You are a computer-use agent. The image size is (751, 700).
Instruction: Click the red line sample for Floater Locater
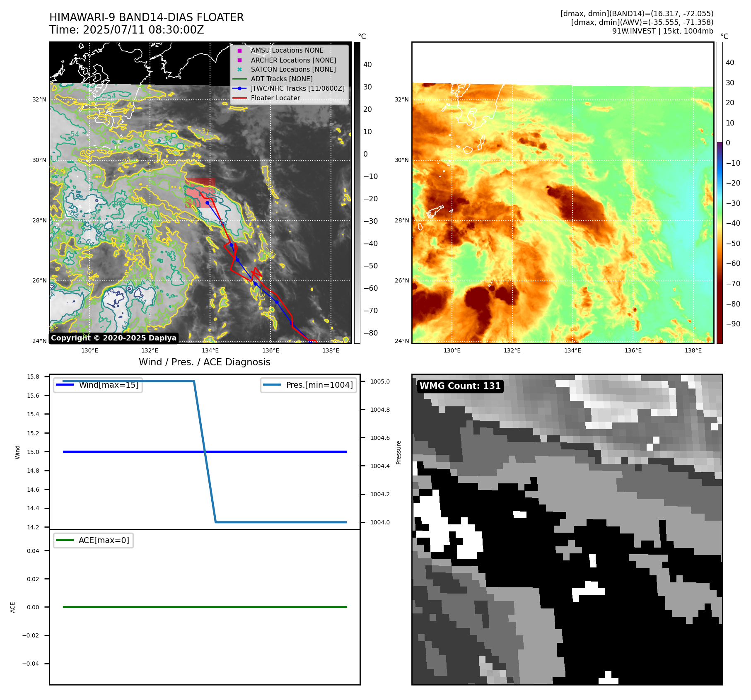coord(239,98)
